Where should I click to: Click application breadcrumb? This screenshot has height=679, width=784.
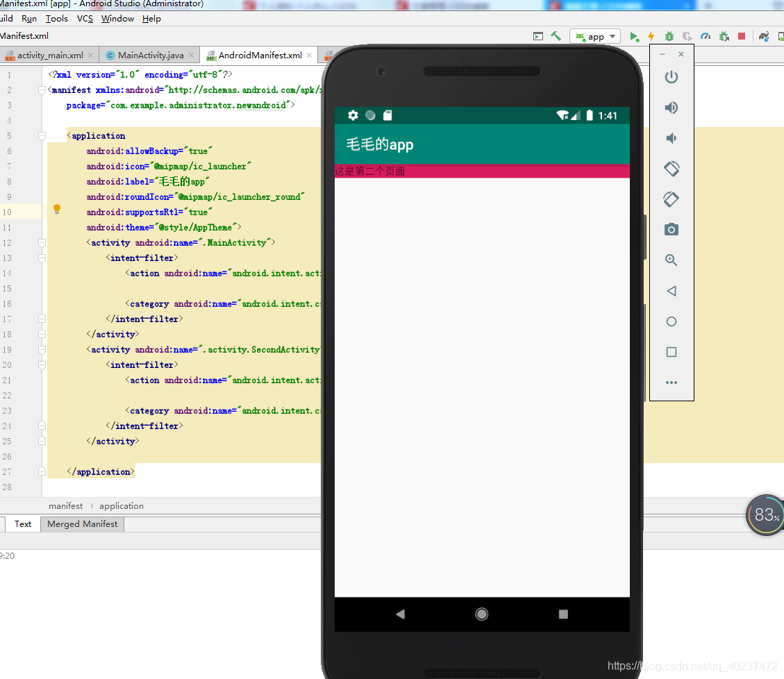(x=122, y=506)
